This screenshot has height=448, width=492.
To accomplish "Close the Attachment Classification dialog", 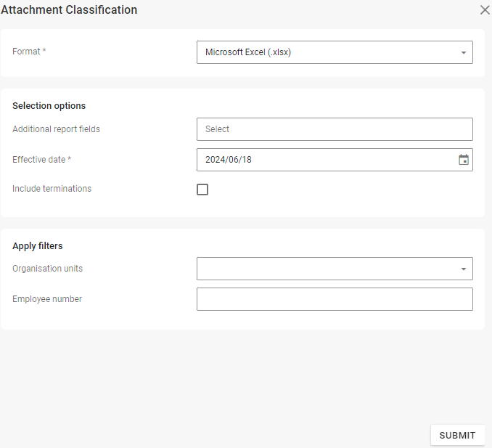I will [x=485, y=10].
